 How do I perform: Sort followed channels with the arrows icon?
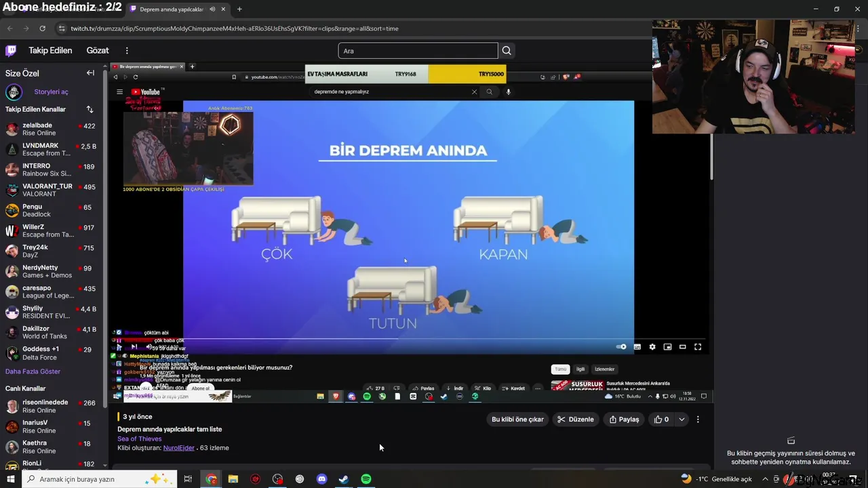coord(90,109)
